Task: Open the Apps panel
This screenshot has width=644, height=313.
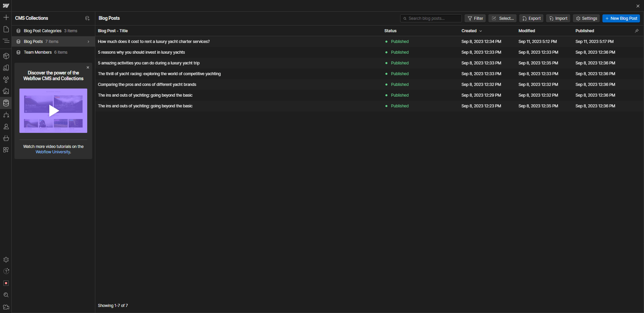Action: (6, 150)
